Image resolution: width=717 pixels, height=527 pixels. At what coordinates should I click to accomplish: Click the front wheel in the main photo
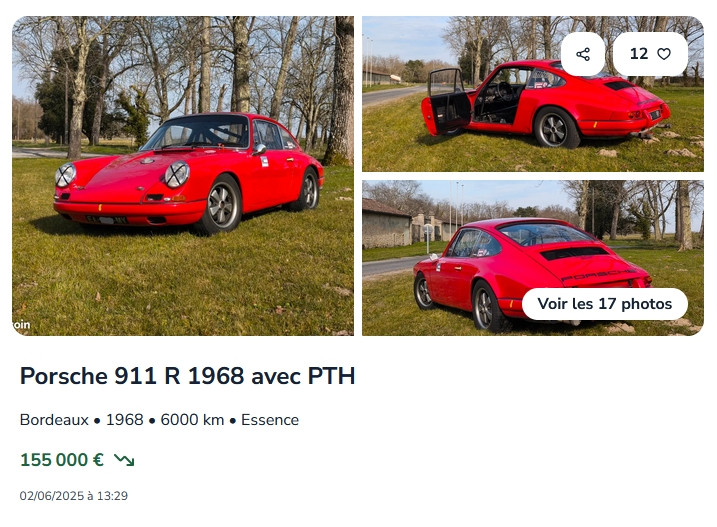[x=222, y=204]
